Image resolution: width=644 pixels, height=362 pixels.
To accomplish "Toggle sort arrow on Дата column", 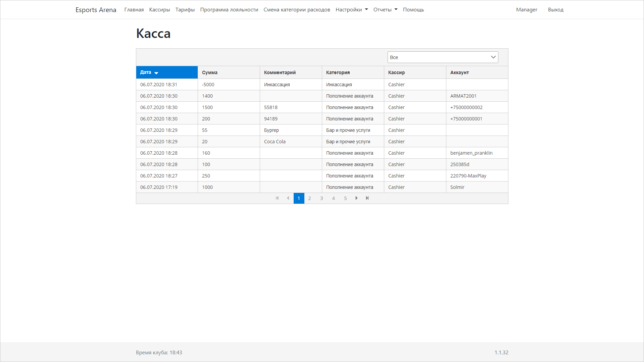I will pyautogui.click(x=156, y=73).
